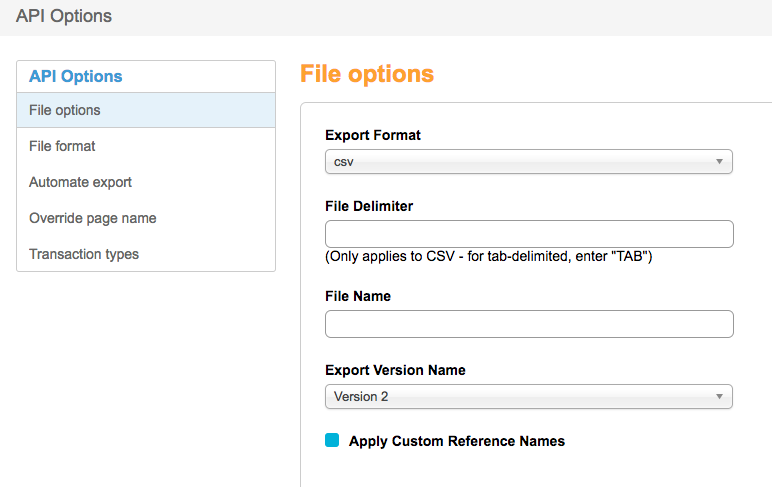This screenshot has height=487, width=772.
Task: Click the arrow on the csv combo box
Action: [719, 162]
